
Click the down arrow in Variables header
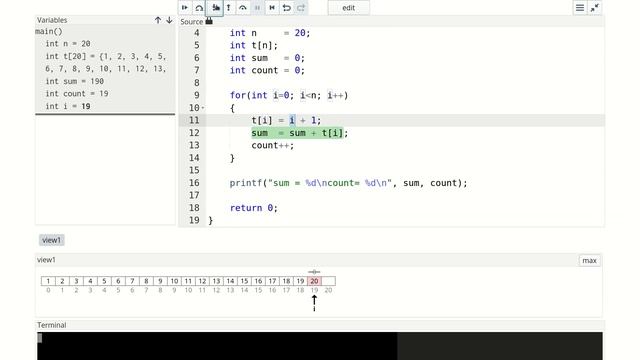169,20
